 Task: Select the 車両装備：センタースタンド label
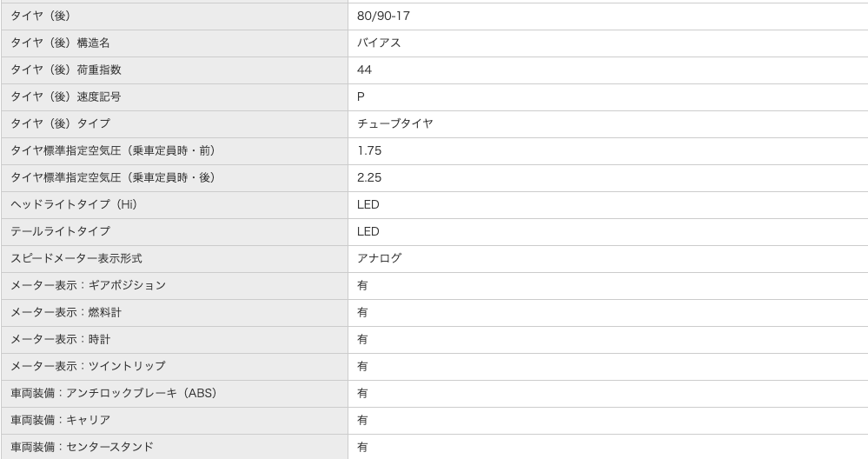[82, 448]
